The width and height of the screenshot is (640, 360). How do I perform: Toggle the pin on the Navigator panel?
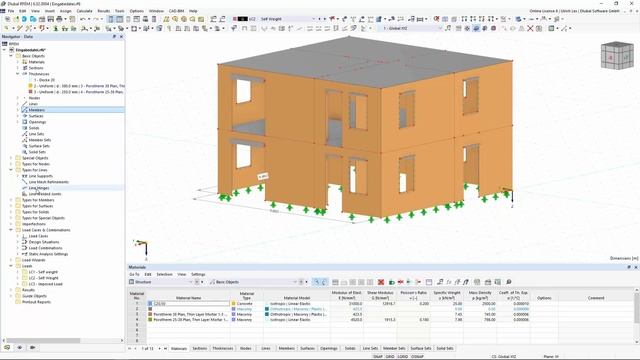point(114,37)
